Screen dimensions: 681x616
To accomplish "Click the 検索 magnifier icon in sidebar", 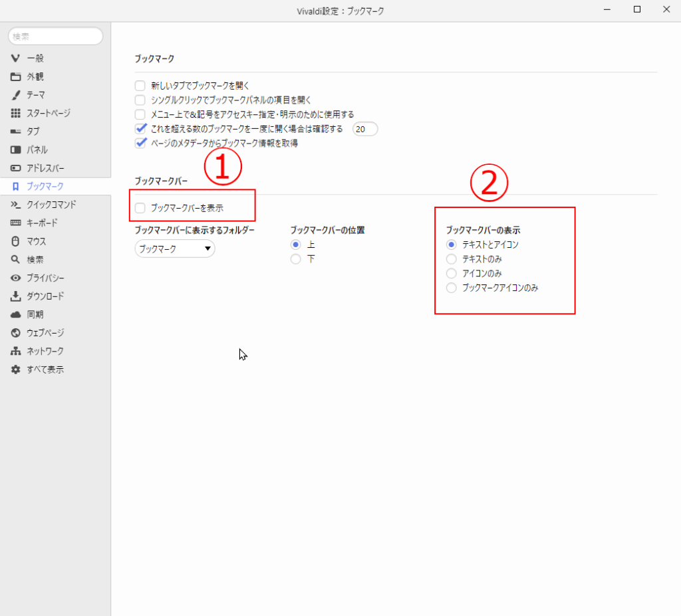I will 15,260.
